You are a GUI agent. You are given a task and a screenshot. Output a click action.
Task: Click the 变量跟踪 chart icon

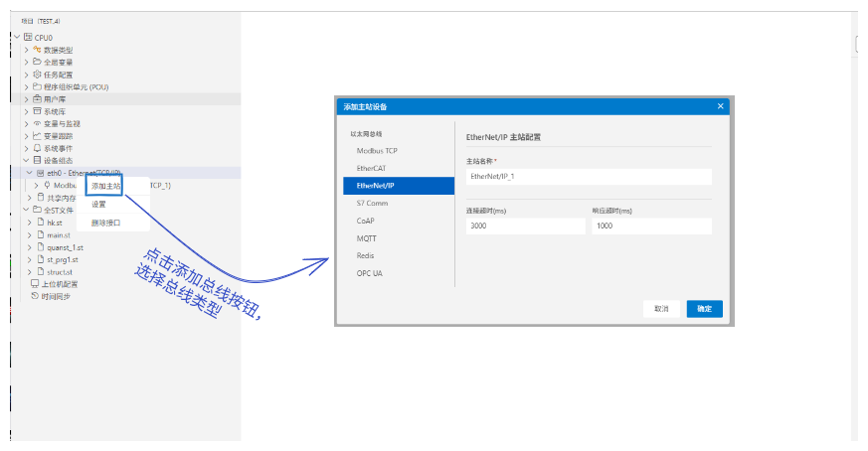pos(37,135)
